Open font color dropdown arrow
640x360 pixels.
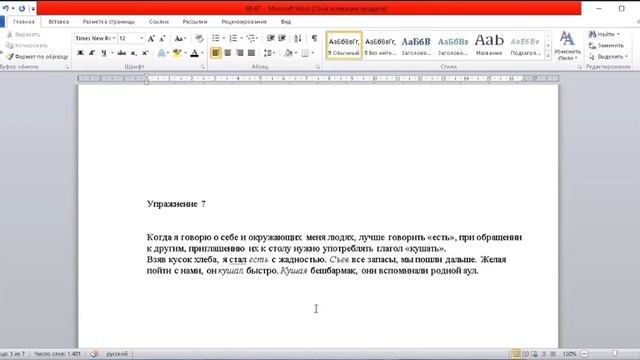click(202, 53)
